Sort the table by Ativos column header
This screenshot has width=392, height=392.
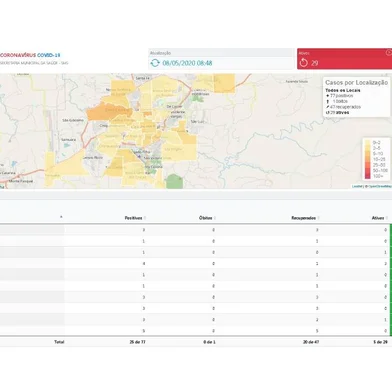click(379, 218)
